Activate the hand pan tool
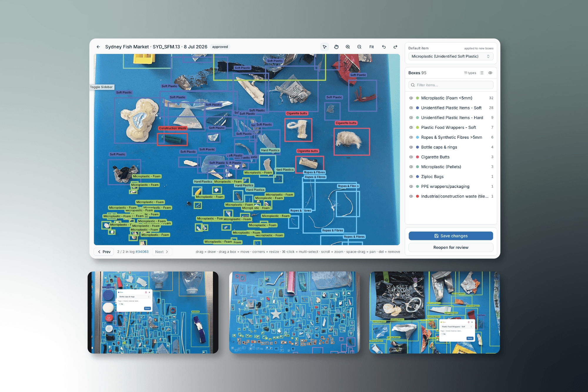The height and width of the screenshot is (392, 588). click(336, 47)
